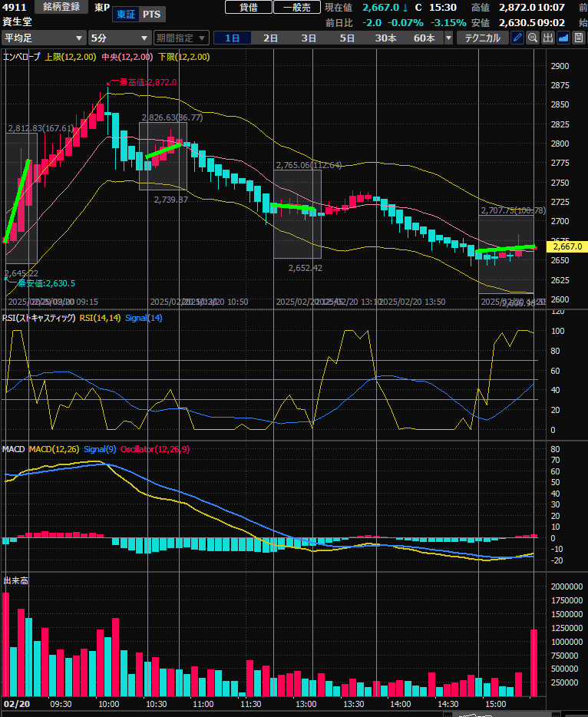
Task: Click the magnifier zoom icon
Action: pos(532,38)
